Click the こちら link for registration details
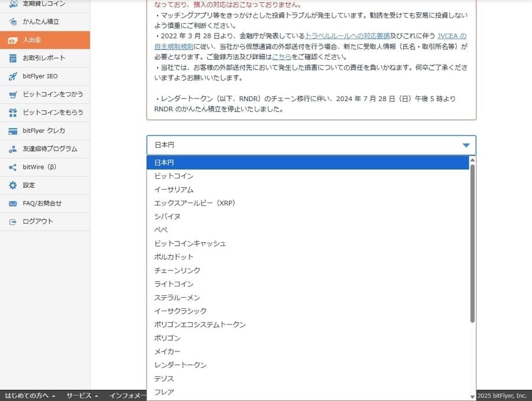 click(281, 57)
